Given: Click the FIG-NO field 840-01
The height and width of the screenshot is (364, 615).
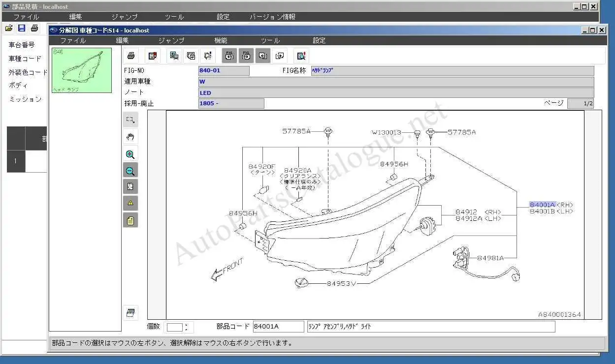Looking at the screenshot, I should [224, 70].
